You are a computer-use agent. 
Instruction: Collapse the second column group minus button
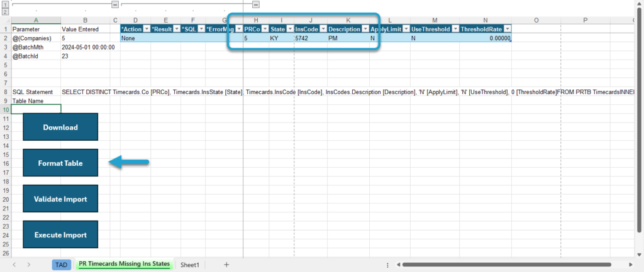pos(256,4)
